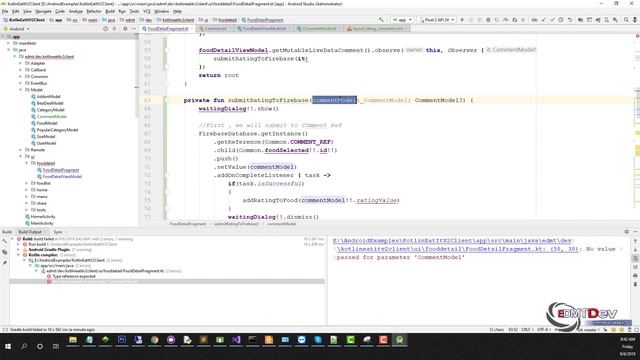
Task: Click the editor error stripe indicator top-right
Action: (x=637, y=36)
